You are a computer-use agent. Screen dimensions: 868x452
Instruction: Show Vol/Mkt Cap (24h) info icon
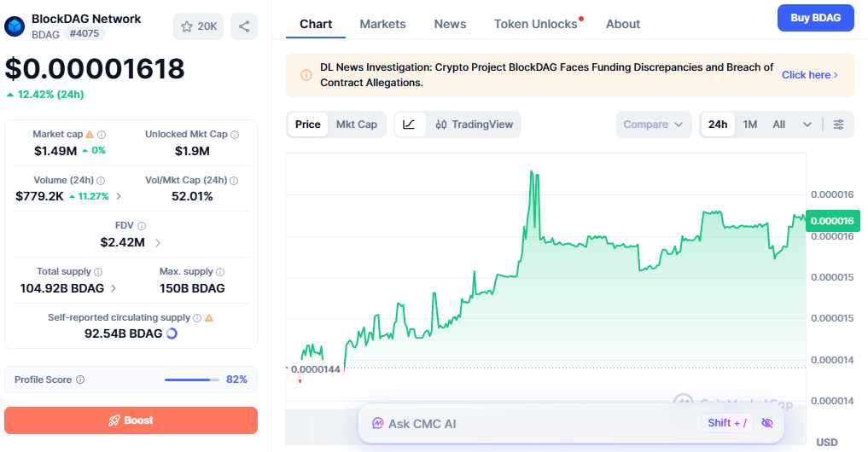click(x=234, y=180)
